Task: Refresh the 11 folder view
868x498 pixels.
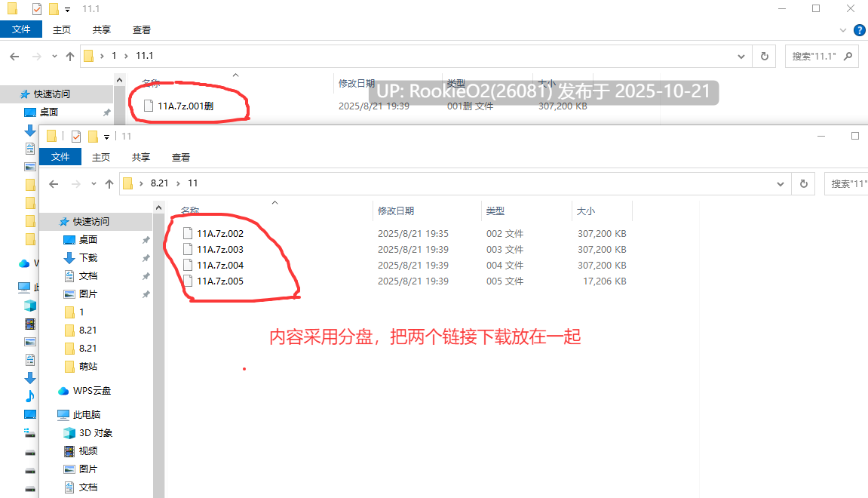Action: 804,184
